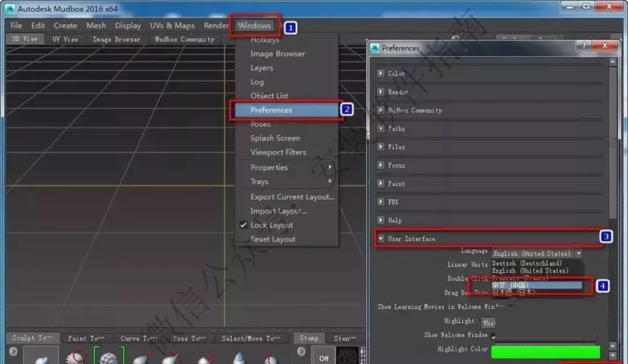Screen dimensions: 628x364
Task: Click the Mudbox app icon in title bar
Action: (9, 8)
